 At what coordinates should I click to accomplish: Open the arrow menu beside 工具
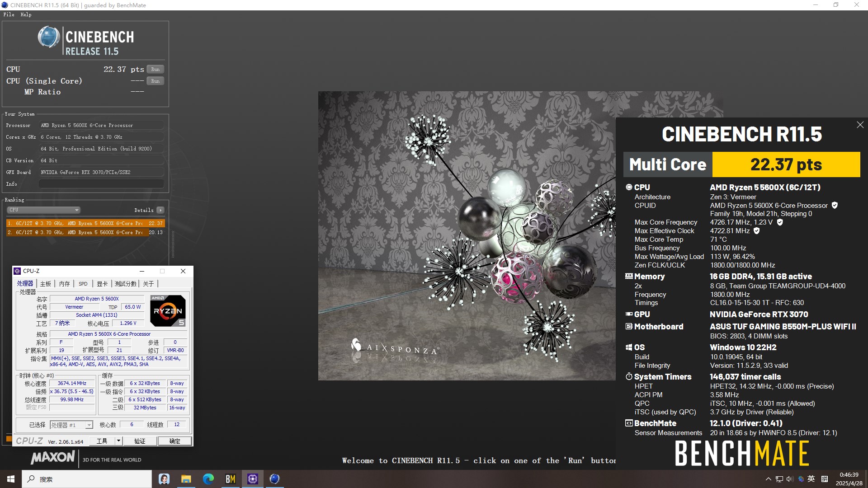coord(118,441)
